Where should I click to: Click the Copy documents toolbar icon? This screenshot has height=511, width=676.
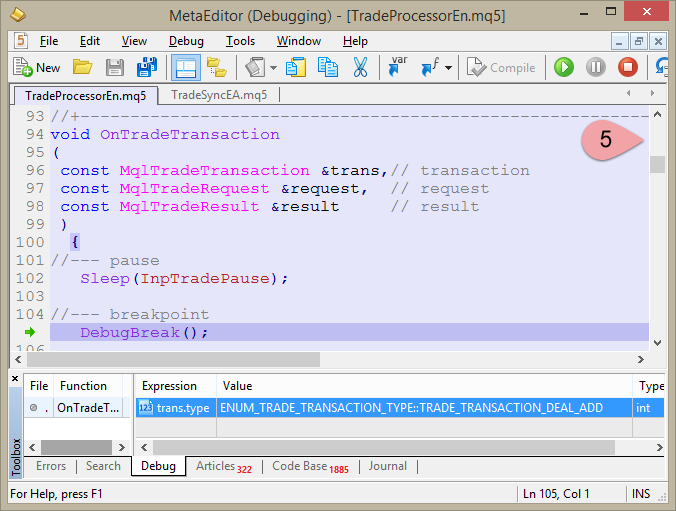(x=296, y=67)
